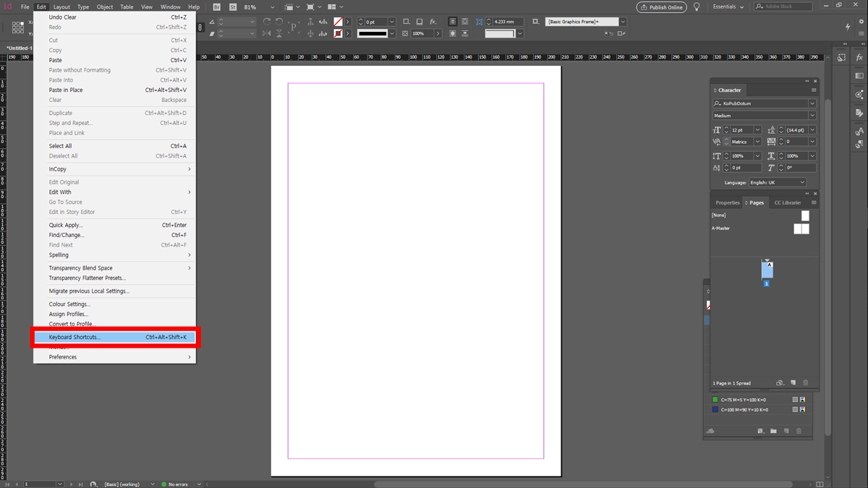Open the 12 pt font size dropdown
868x488 pixels.
(757, 130)
